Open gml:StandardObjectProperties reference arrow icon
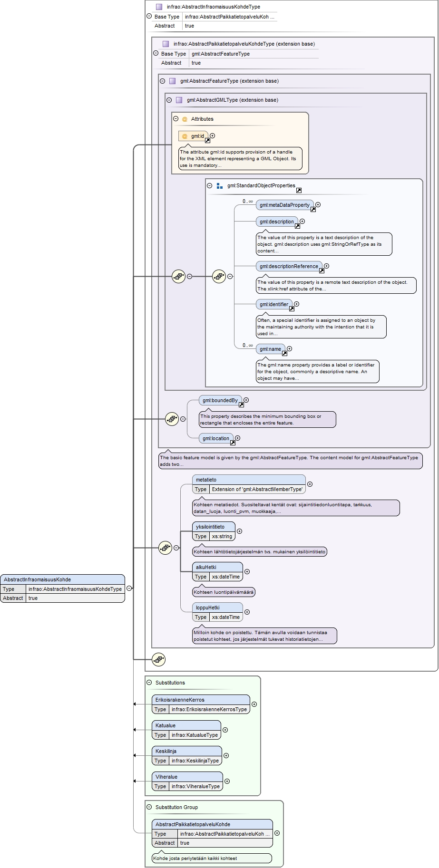439x868 pixels. tap(299, 190)
